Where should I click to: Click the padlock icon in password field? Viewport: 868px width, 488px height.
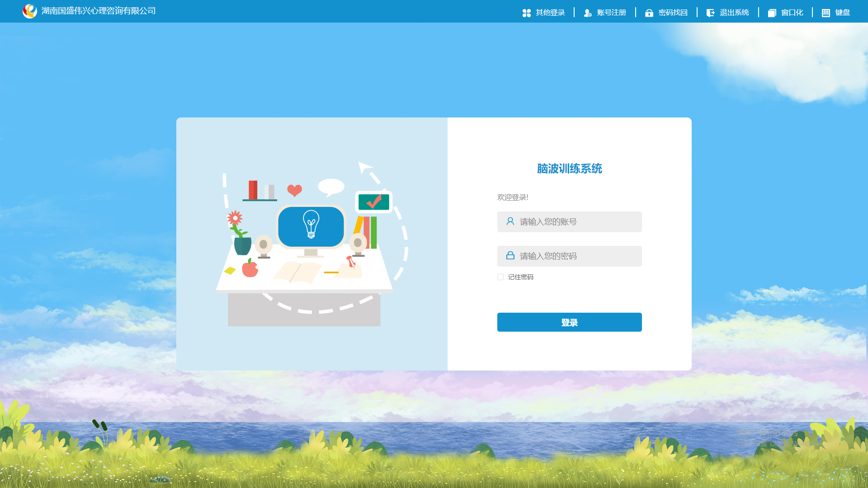tap(510, 256)
